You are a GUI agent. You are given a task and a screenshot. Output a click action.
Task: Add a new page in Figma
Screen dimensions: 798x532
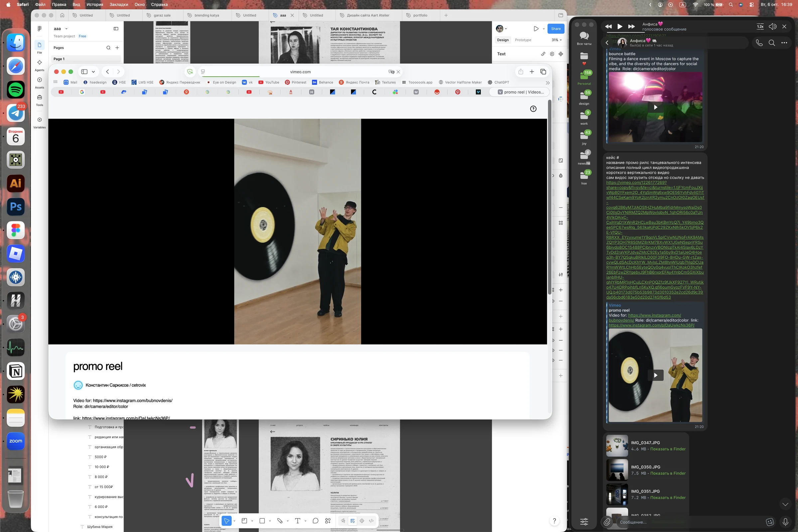(x=117, y=48)
